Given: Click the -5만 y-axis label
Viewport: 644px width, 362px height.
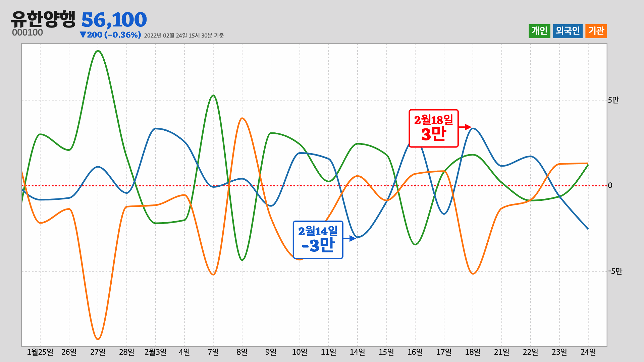Looking at the screenshot, I should [615, 271].
